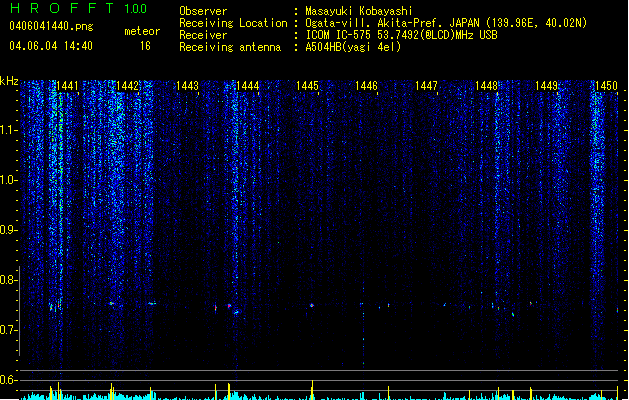Click the ICOM IC-575 53.7492 MHz USB text
The width and height of the screenshot is (629, 400).
pyautogui.click(x=401, y=35)
